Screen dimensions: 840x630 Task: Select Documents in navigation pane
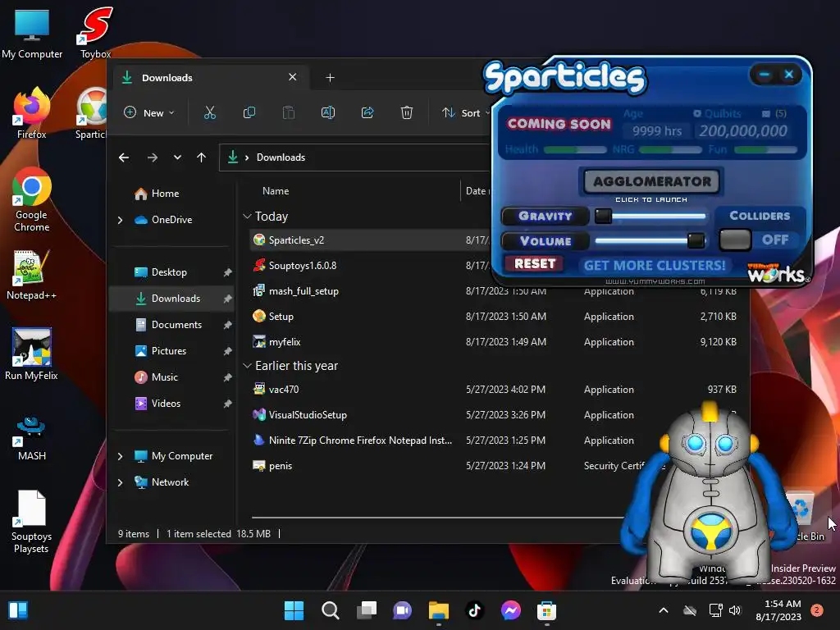coord(168,325)
